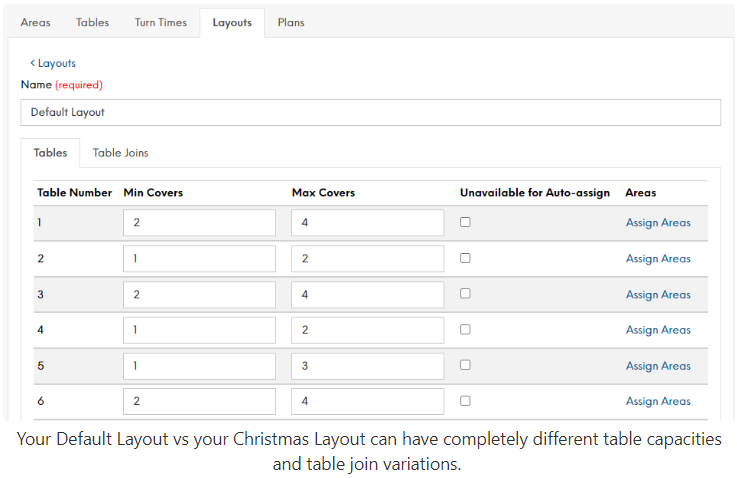Go to the Turn Times tab

[x=160, y=22]
